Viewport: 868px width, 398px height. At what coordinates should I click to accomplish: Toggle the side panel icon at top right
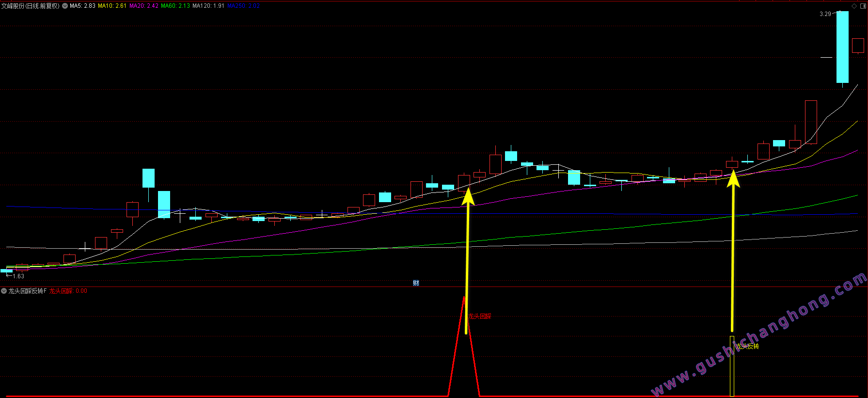tap(862, 6)
